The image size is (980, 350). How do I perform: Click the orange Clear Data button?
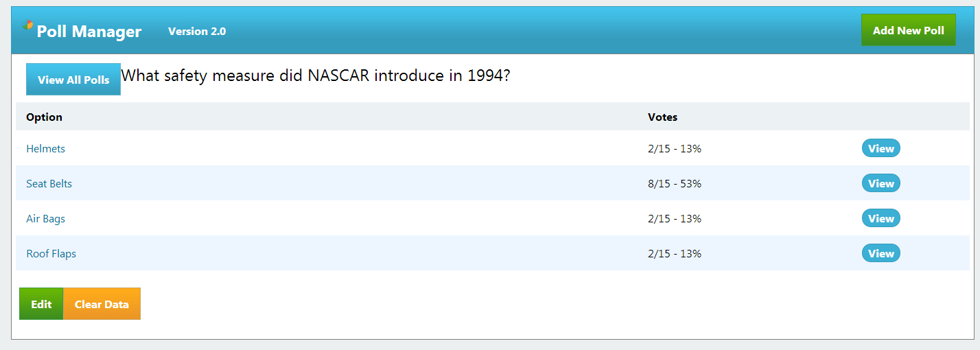click(102, 304)
